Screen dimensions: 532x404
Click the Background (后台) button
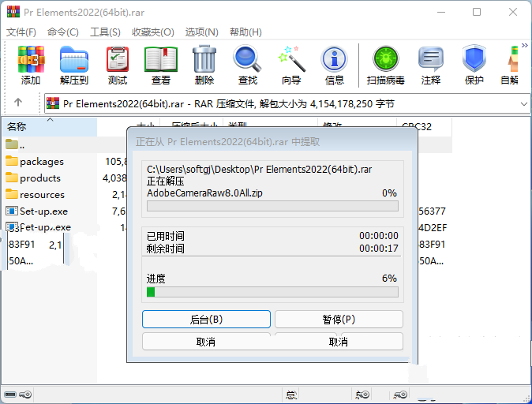[x=206, y=320]
